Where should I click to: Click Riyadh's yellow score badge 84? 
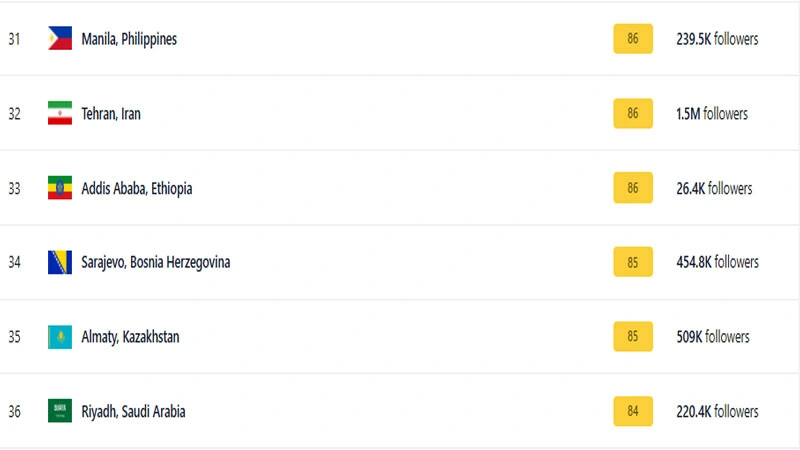click(633, 411)
